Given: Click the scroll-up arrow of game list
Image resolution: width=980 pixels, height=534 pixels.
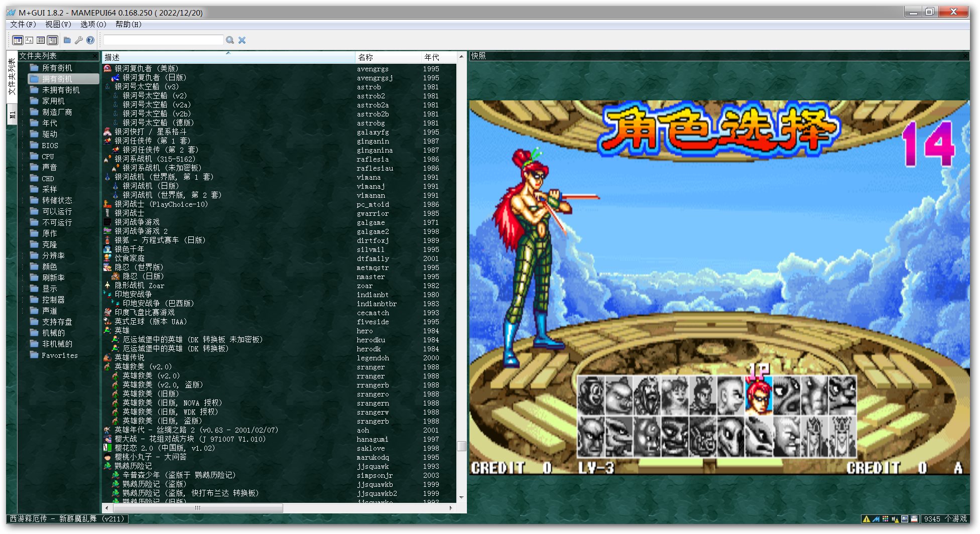Looking at the screenshot, I should [461, 57].
